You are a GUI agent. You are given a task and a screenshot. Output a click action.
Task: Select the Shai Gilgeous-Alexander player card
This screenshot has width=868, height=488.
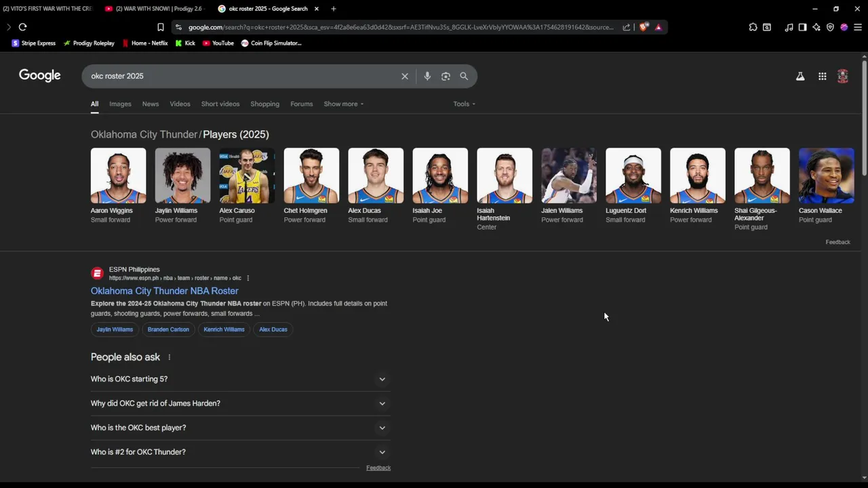click(x=762, y=189)
